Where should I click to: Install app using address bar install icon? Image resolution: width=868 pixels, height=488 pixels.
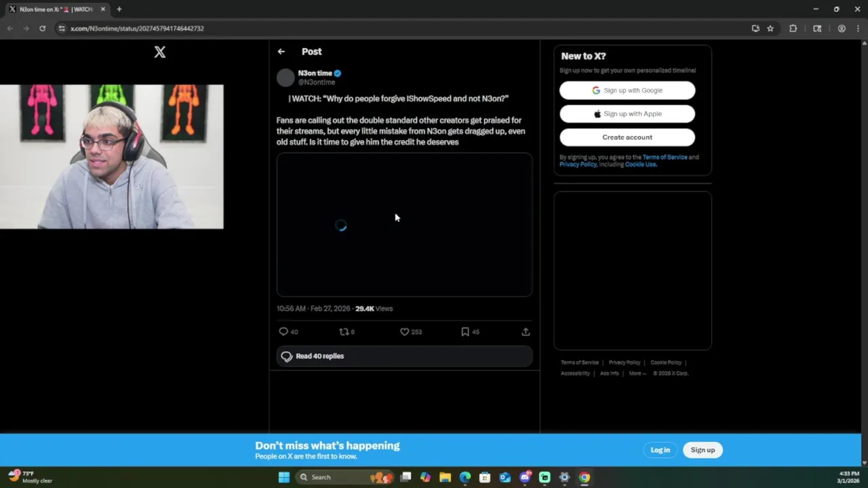(x=755, y=28)
